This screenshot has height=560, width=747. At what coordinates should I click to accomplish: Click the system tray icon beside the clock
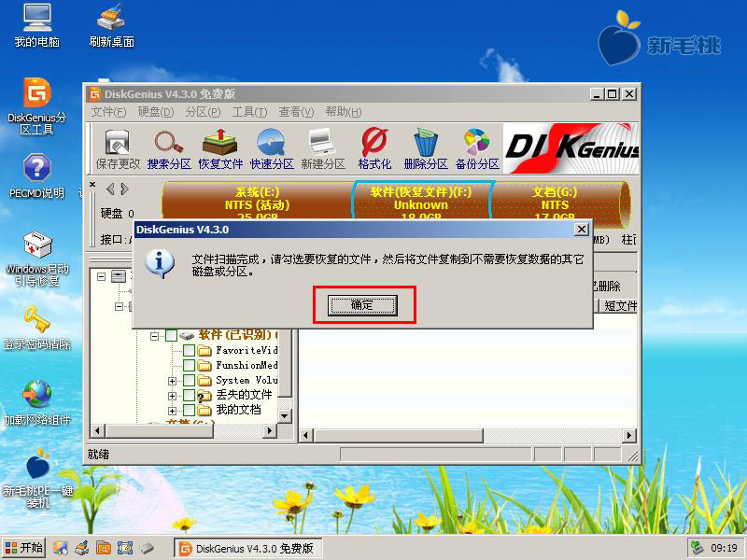[x=698, y=548]
